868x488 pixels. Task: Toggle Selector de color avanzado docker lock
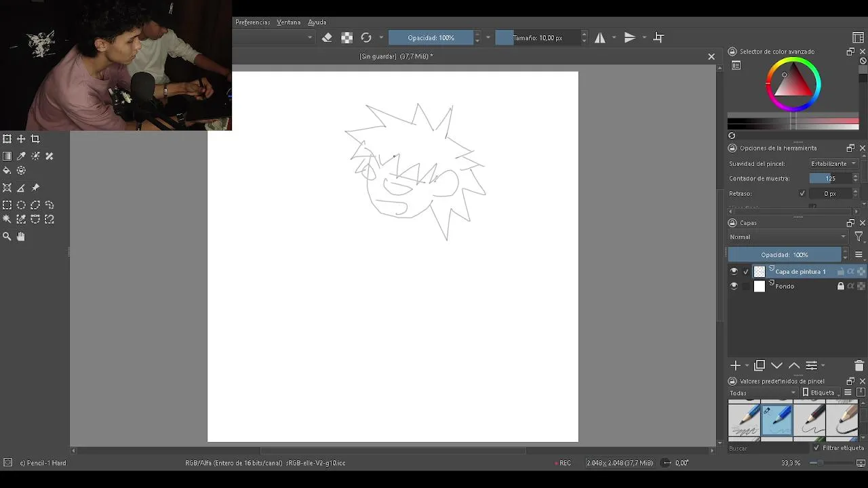(732, 52)
